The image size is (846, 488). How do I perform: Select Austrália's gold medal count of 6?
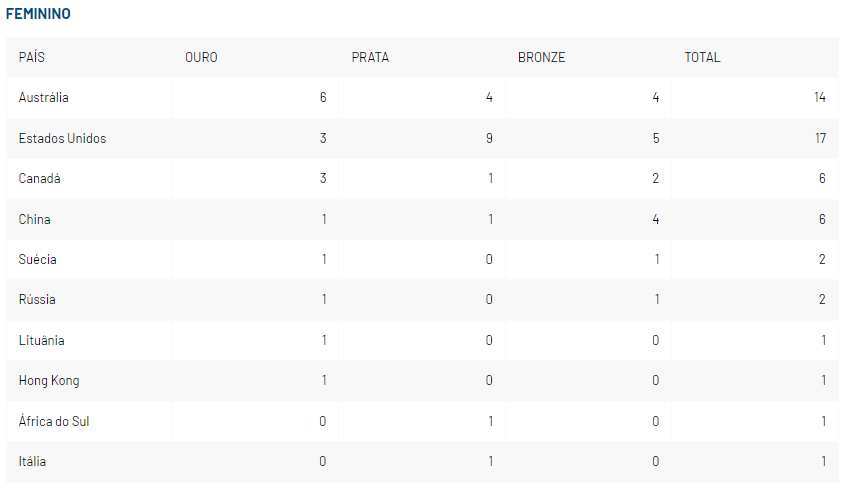tap(322, 98)
